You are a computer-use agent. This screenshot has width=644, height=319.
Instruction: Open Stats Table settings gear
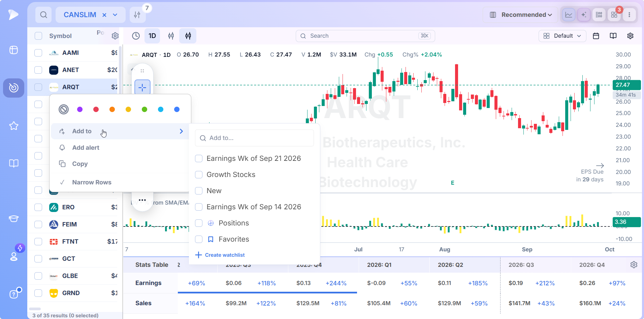[x=634, y=265]
